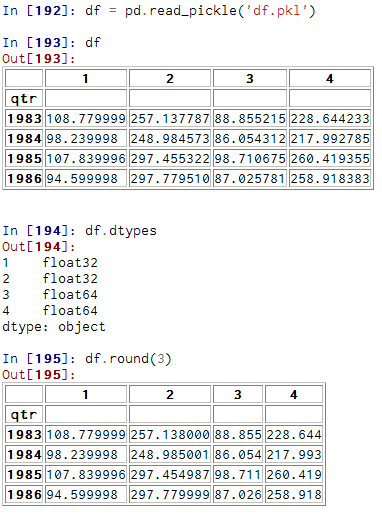Click the In [194] prompt label
Screen dimensions: 382x519
click(x=39, y=231)
